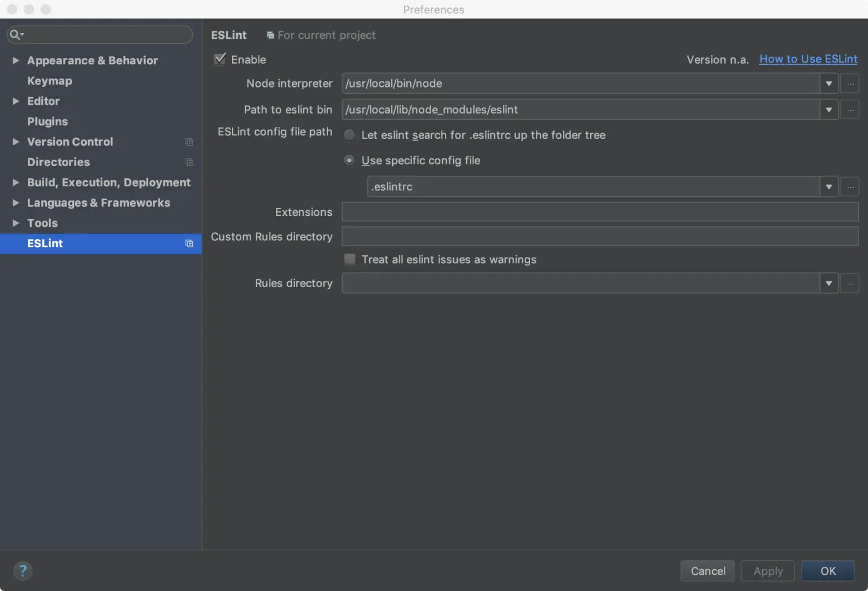The height and width of the screenshot is (591, 868).
Task: Click the .eslintrc config file field
Action: click(x=594, y=186)
